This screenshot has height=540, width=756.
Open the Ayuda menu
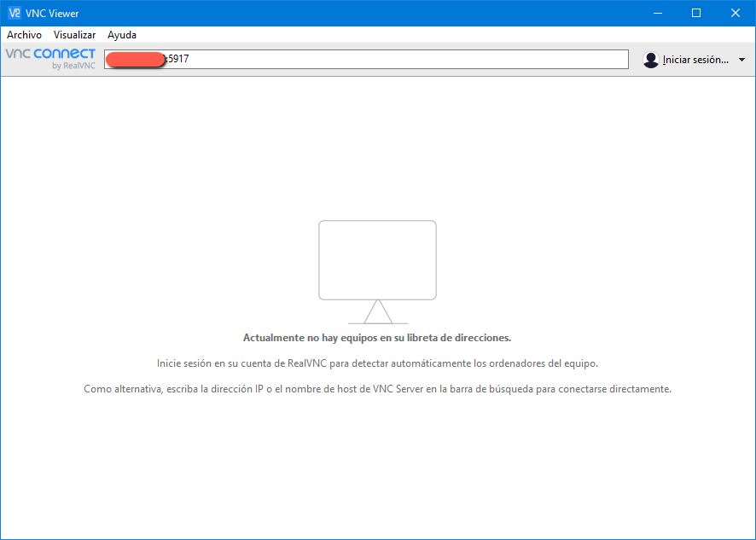(122, 35)
